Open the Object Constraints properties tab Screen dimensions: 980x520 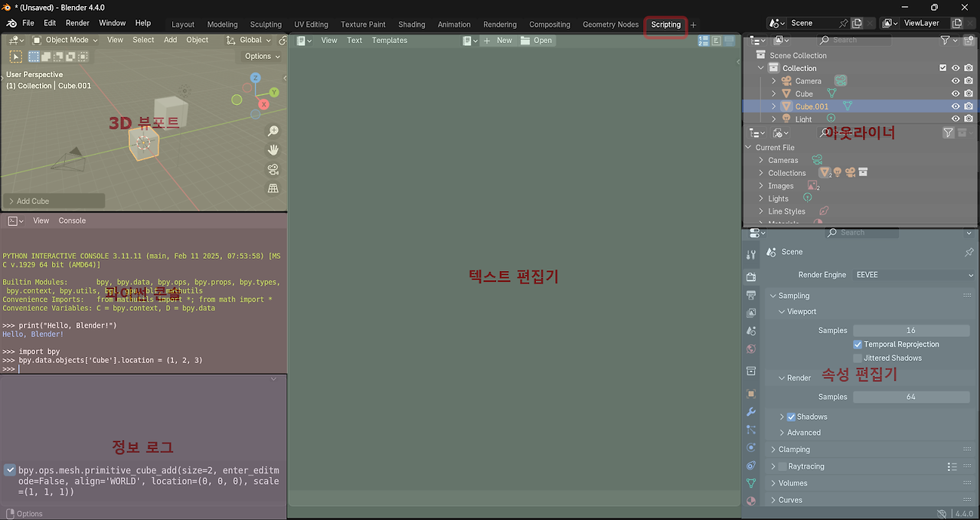tap(751, 466)
